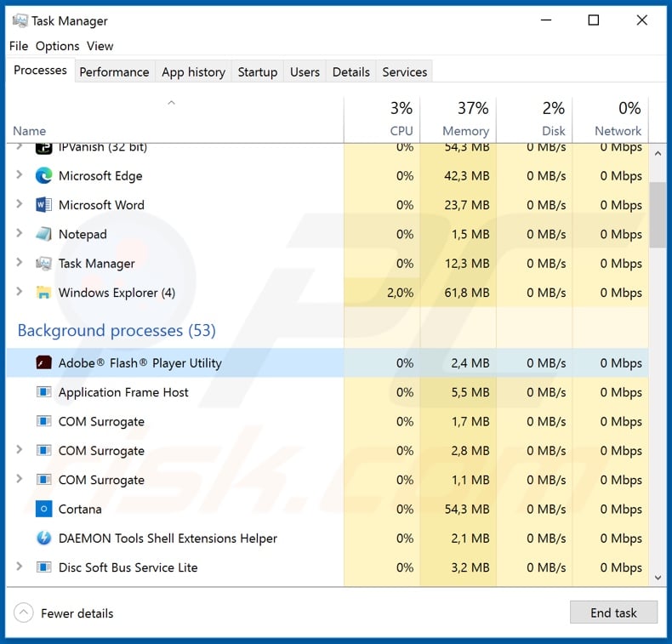Maximize the Task Manager window
The height and width of the screenshot is (644, 672).
click(594, 20)
